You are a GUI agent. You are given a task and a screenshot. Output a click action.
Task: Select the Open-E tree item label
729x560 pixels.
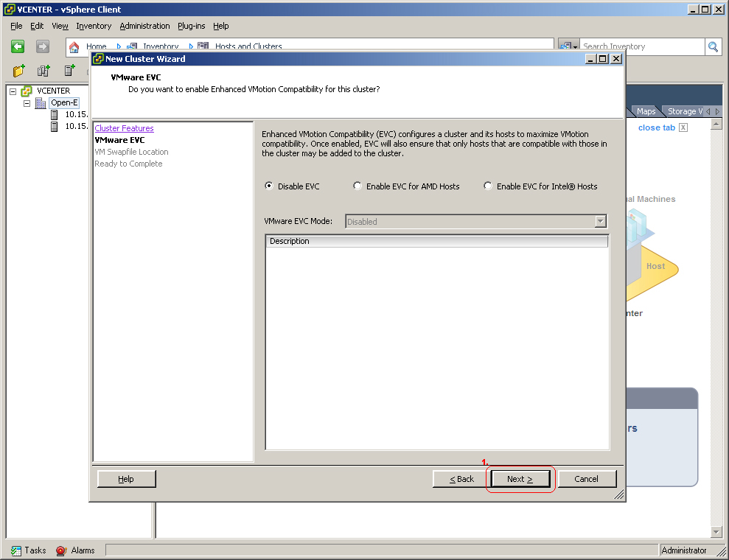(64, 102)
